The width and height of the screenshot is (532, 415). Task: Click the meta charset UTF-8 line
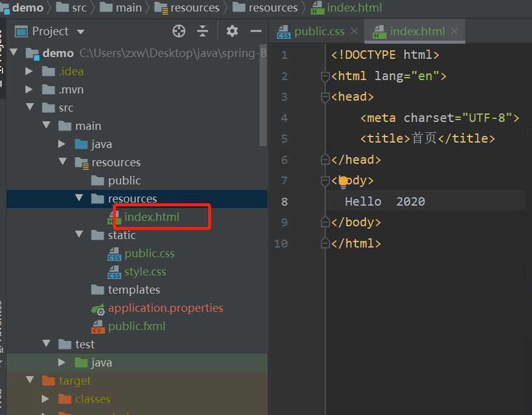click(439, 118)
